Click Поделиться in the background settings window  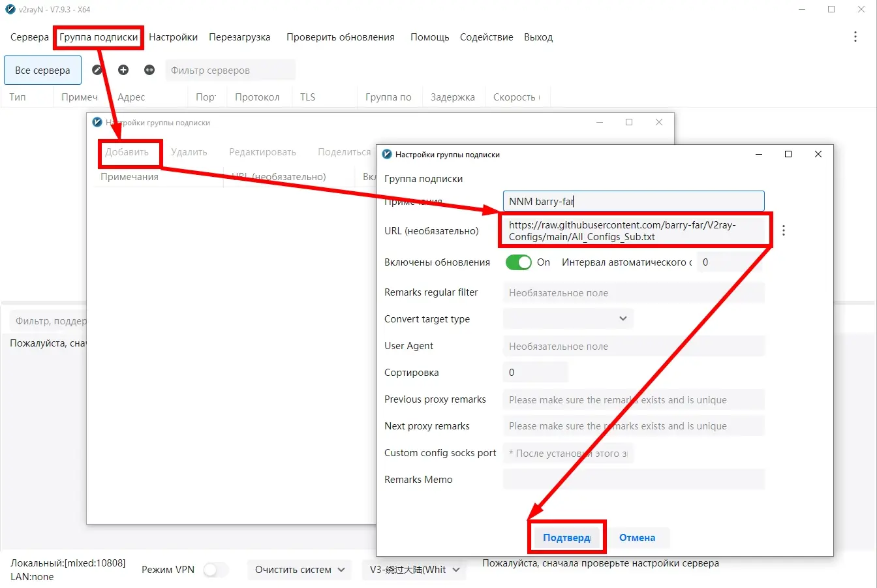(x=345, y=152)
